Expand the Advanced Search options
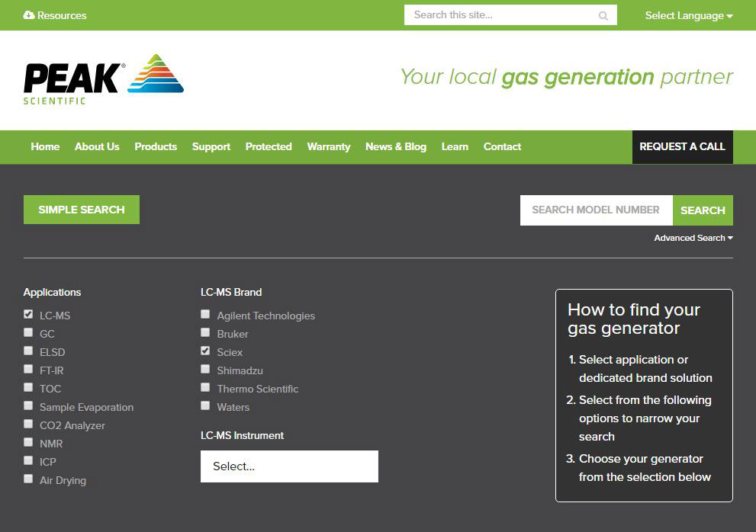This screenshot has width=756, height=532. pyautogui.click(x=693, y=238)
